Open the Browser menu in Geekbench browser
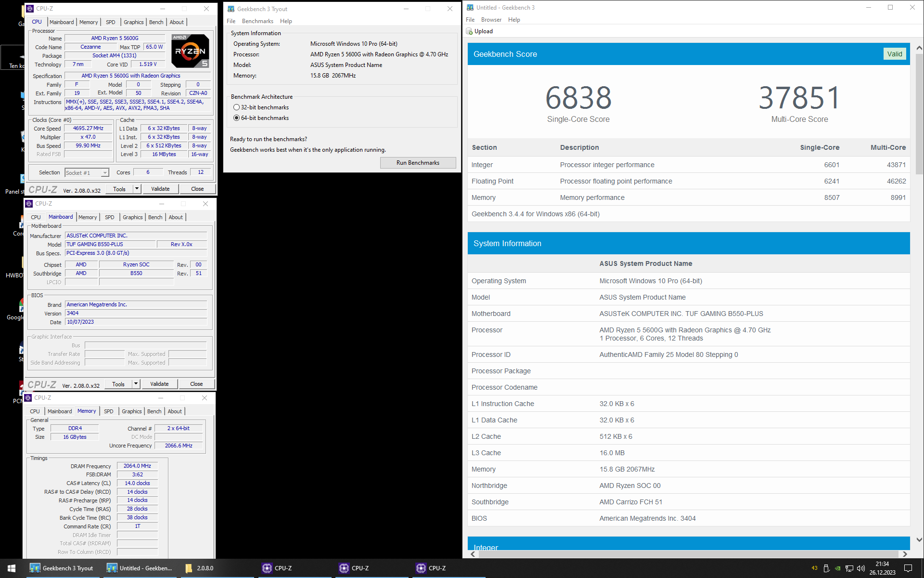The width and height of the screenshot is (924, 578). click(491, 20)
